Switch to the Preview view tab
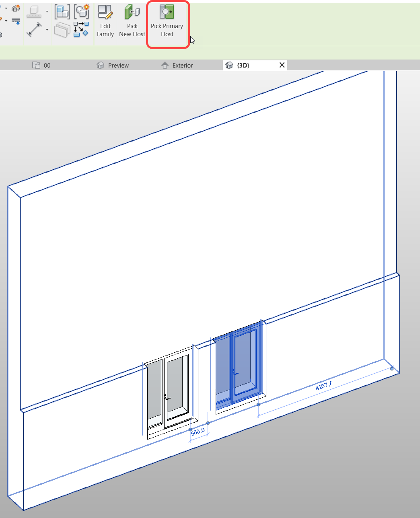 tap(119, 65)
